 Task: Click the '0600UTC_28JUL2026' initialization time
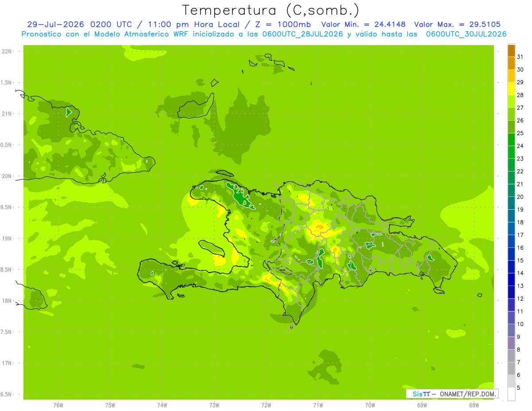pyautogui.click(x=303, y=34)
